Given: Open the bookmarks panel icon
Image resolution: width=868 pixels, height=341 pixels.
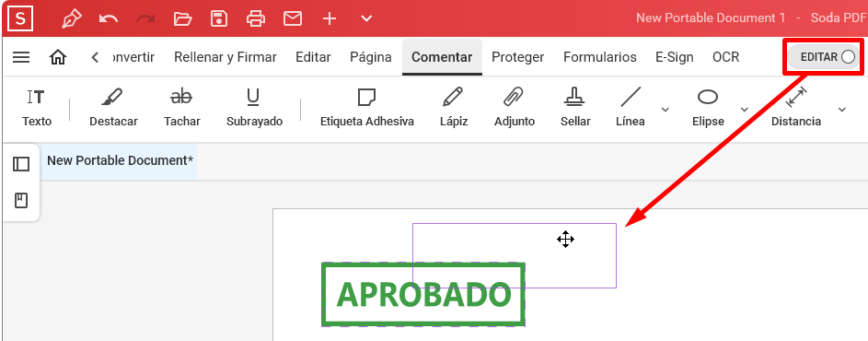Looking at the screenshot, I should [x=21, y=200].
